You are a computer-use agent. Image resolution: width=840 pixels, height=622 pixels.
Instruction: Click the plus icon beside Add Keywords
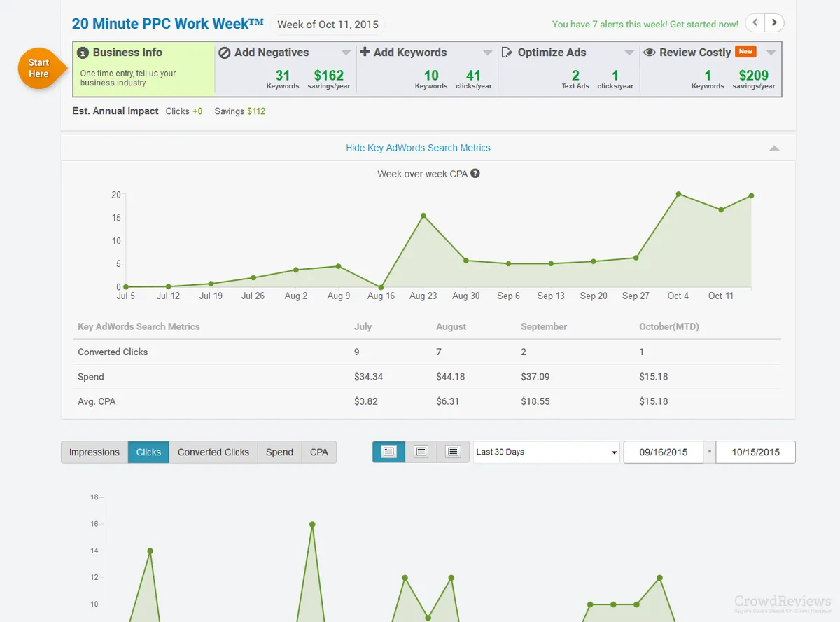click(x=365, y=52)
